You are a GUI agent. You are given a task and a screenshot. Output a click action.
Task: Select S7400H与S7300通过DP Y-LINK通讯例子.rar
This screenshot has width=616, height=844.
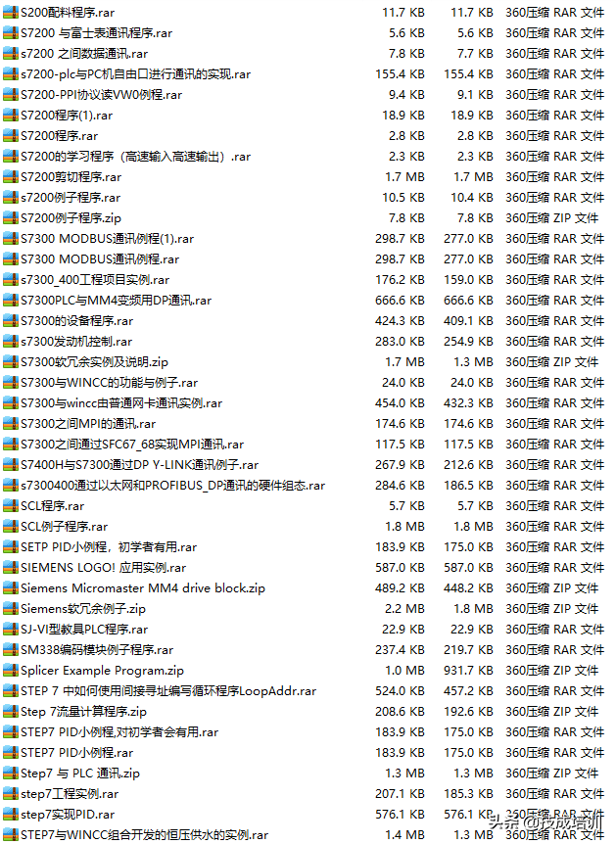139,464
